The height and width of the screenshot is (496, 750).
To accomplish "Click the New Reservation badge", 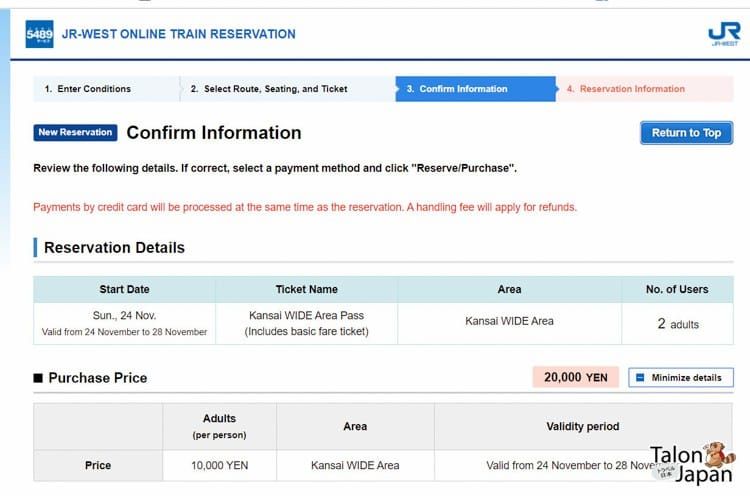I will pos(75,132).
